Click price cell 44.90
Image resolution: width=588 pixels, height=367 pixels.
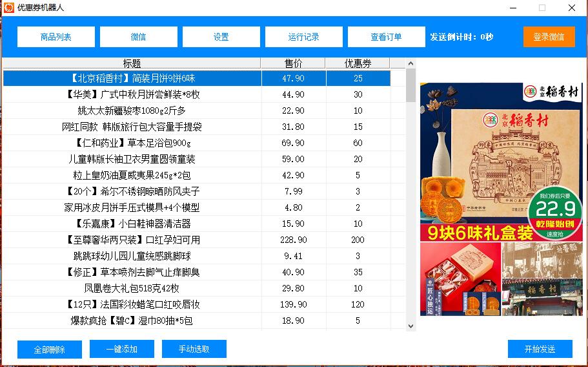[294, 94]
